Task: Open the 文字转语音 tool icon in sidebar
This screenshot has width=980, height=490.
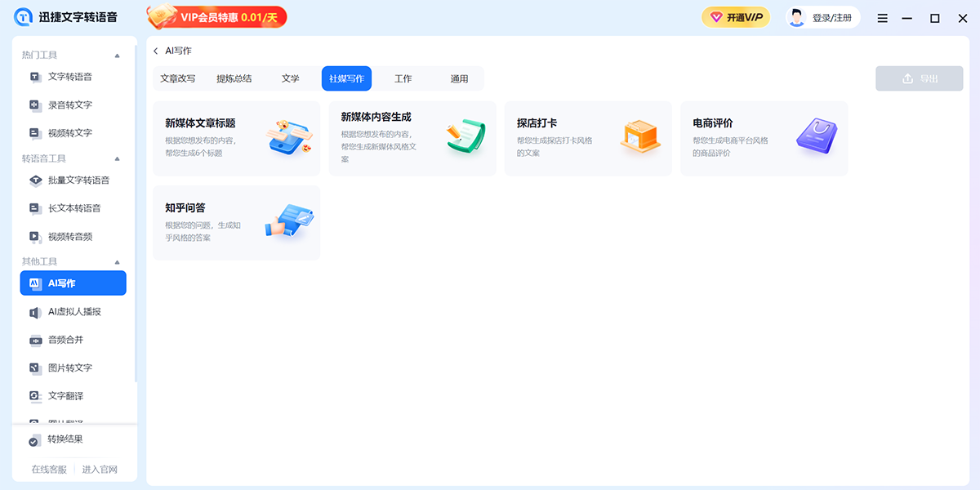Action: coord(35,77)
